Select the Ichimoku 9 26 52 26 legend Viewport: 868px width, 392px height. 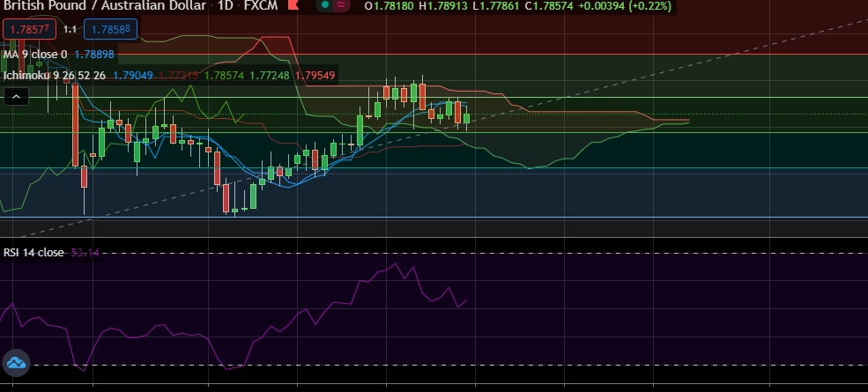[x=55, y=75]
